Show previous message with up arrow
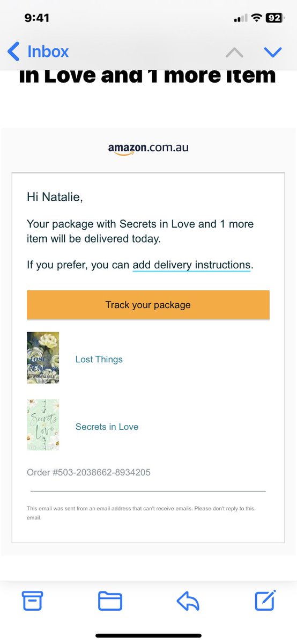This screenshot has height=644, width=297. [234, 52]
